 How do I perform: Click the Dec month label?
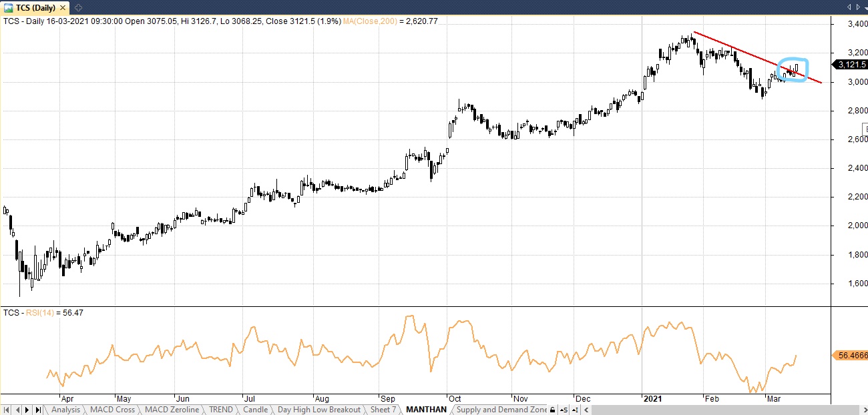pyautogui.click(x=582, y=398)
